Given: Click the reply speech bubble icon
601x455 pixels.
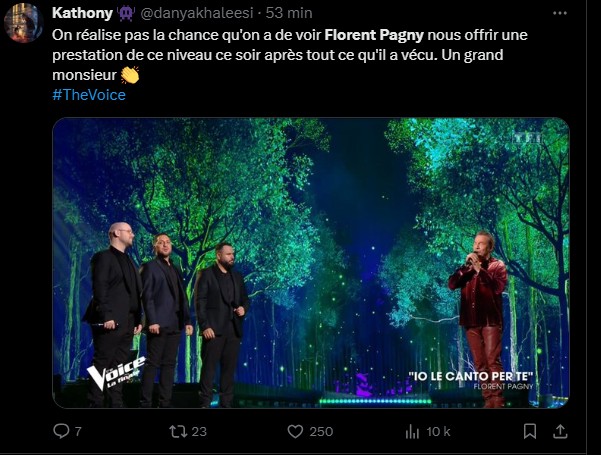Looking at the screenshot, I should pos(61,431).
